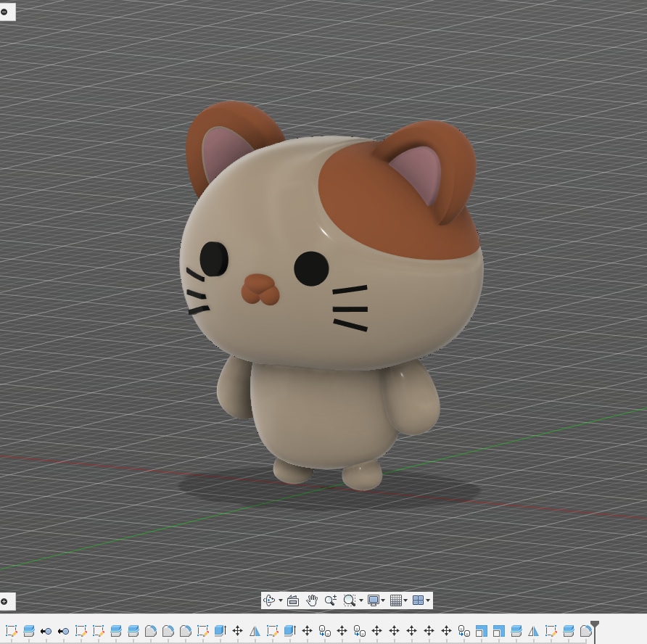Expand the Display Settings dropdown arrow
Image resolution: width=647 pixels, height=644 pixels.
tap(383, 600)
